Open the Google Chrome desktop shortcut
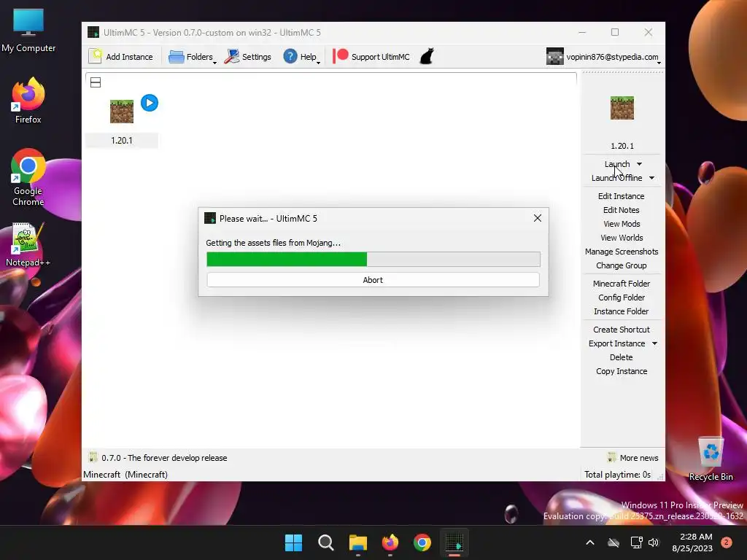The image size is (747, 560). [x=28, y=178]
